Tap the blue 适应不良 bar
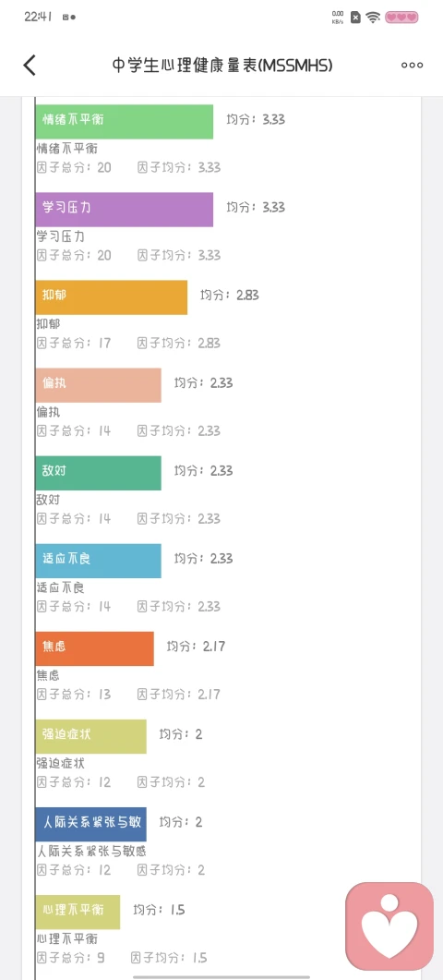The height and width of the screenshot is (980, 443). pyautogui.click(x=98, y=561)
